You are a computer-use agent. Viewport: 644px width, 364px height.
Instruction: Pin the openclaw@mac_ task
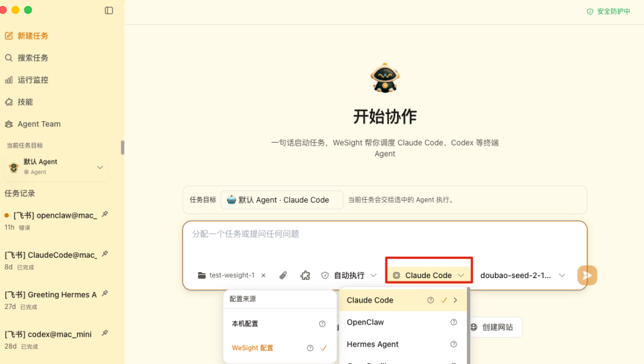tap(105, 214)
